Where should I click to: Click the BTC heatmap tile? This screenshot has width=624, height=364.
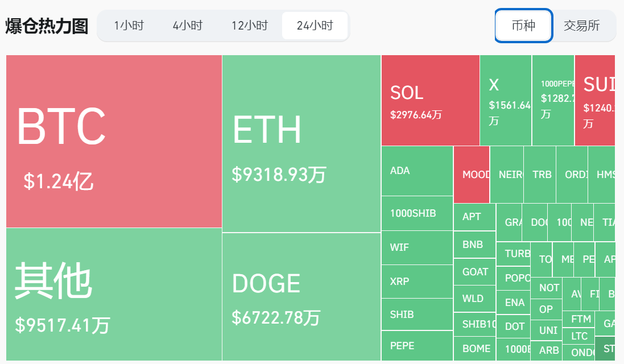pos(114,141)
